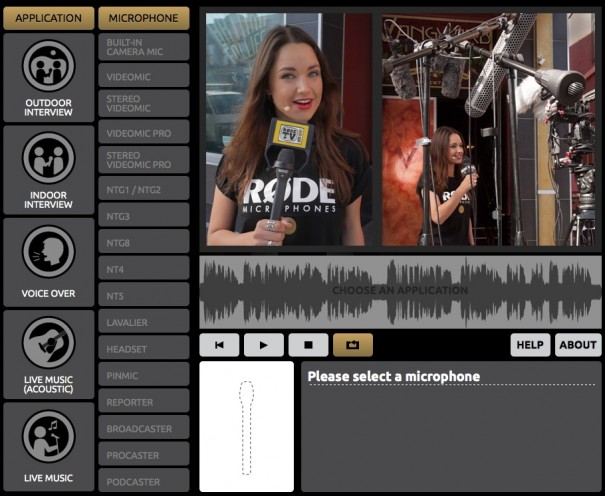Toggle the gold loop button
This screenshot has height=496, width=605.
[353, 345]
